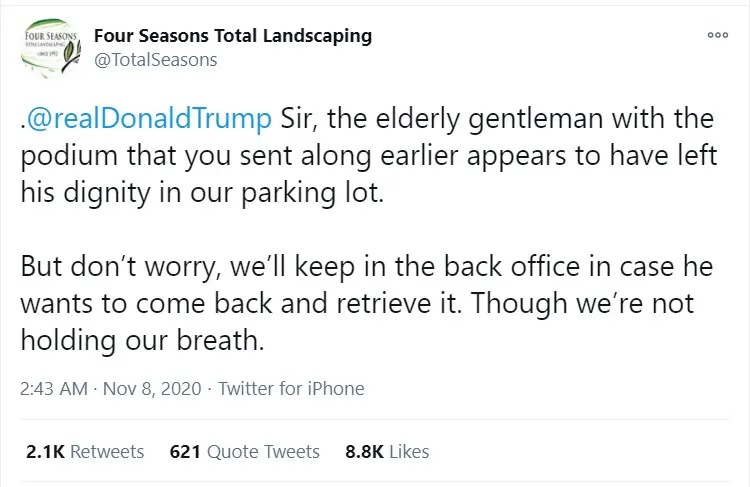Click the Four Seasons Total Landscaping profile avatar
This screenshot has width=750, height=487.
pyautogui.click(x=49, y=48)
